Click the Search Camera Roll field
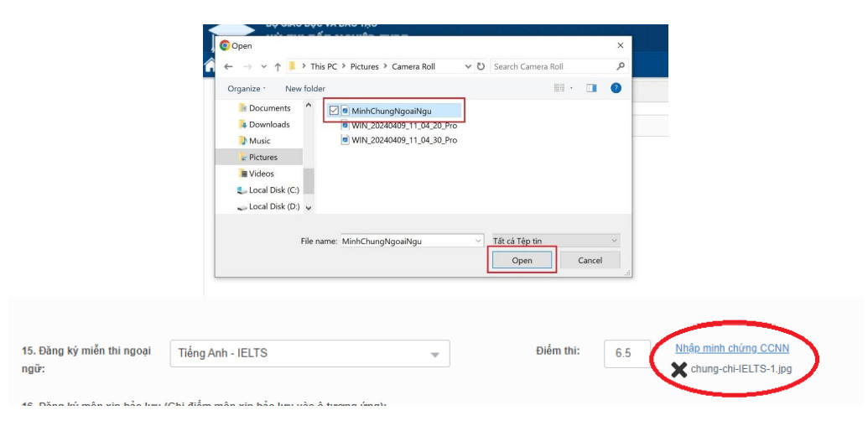This screenshot has width=868, height=421. click(x=552, y=66)
